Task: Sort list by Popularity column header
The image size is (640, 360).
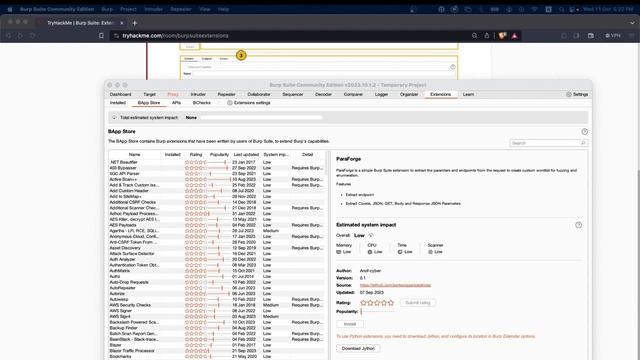Action: (x=219, y=155)
